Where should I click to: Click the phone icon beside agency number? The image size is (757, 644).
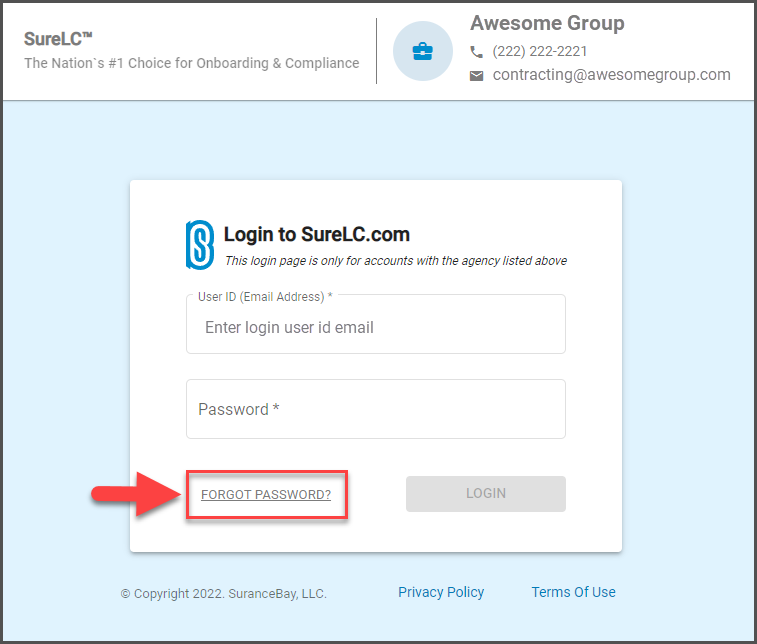[476, 52]
